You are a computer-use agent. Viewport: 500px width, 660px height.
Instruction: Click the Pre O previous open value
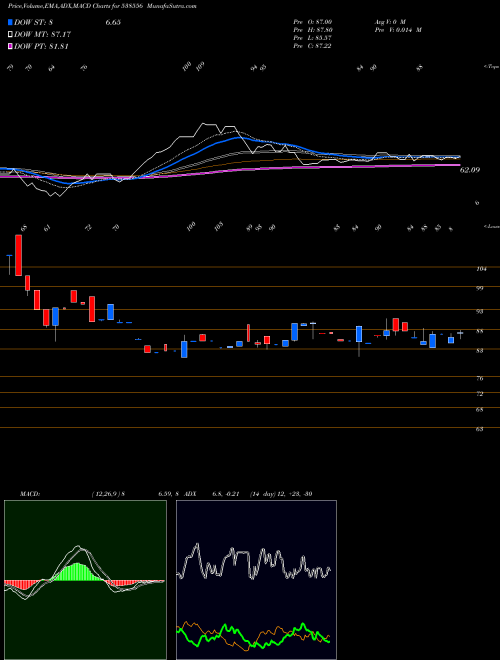click(313, 21)
